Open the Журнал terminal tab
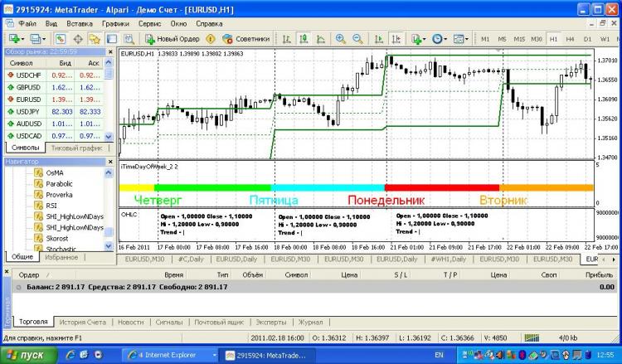 click(311, 322)
